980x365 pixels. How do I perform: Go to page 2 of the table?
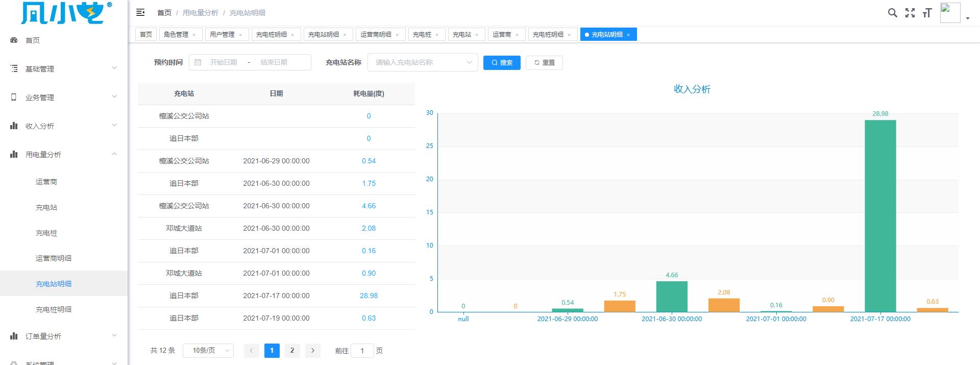coord(292,350)
